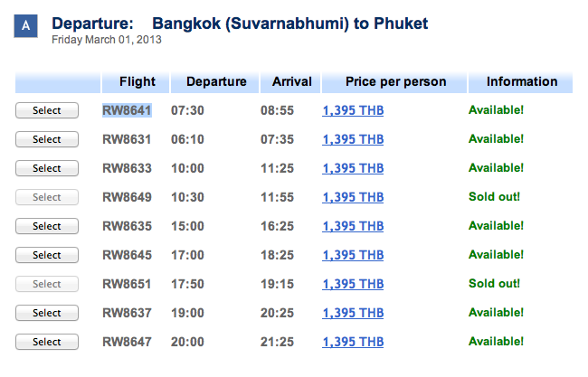Select flight RW8647 departing 20:00

[47, 342]
